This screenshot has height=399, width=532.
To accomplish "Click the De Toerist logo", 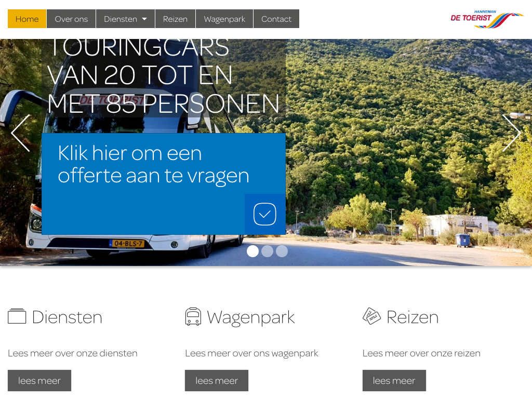I will click(x=487, y=19).
